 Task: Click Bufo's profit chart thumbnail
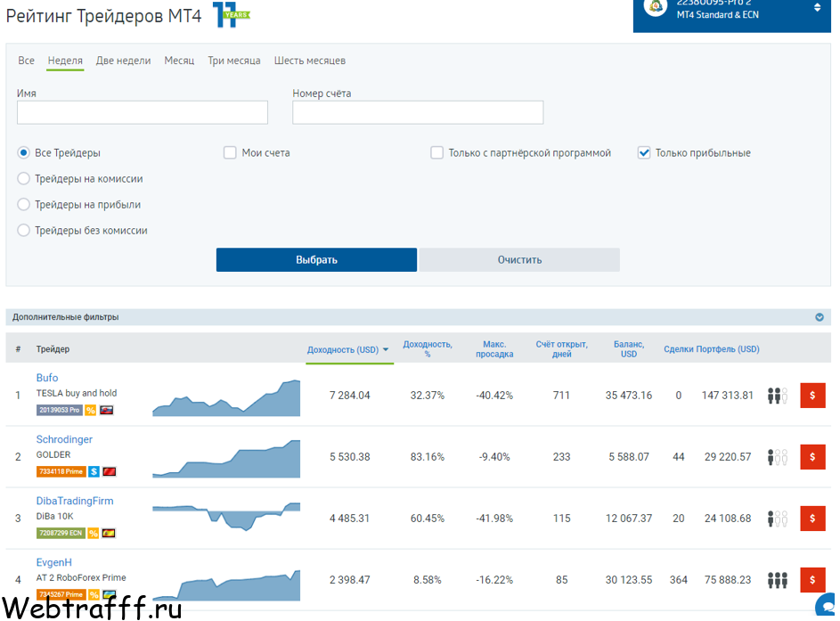click(226, 397)
